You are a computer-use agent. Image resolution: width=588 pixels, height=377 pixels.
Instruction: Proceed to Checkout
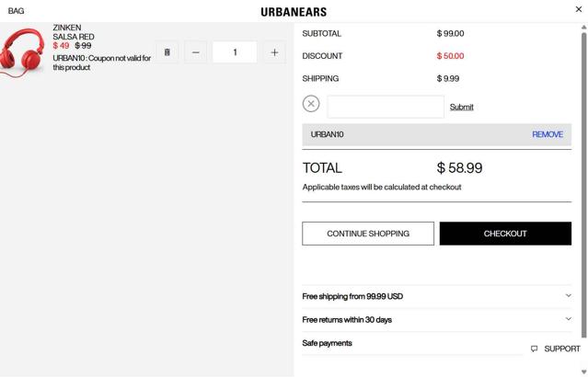point(505,234)
